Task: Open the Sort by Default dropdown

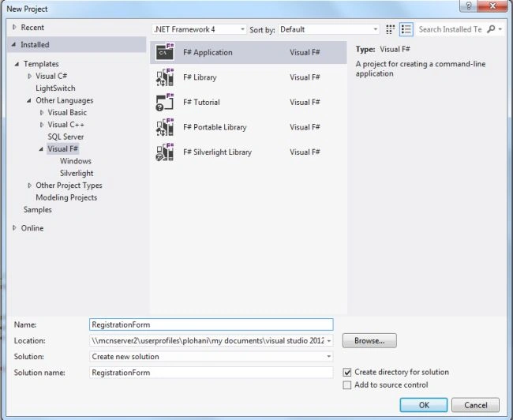Action: click(x=329, y=29)
